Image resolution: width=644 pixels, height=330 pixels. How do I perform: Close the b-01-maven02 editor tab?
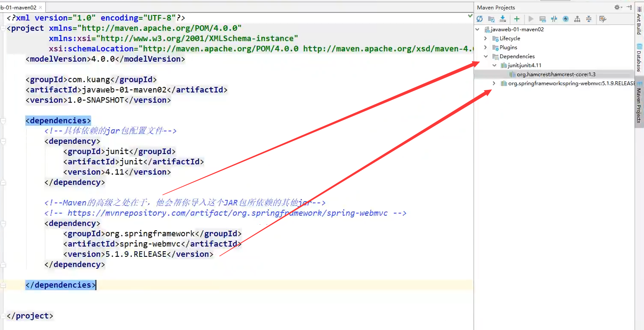click(x=41, y=7)
